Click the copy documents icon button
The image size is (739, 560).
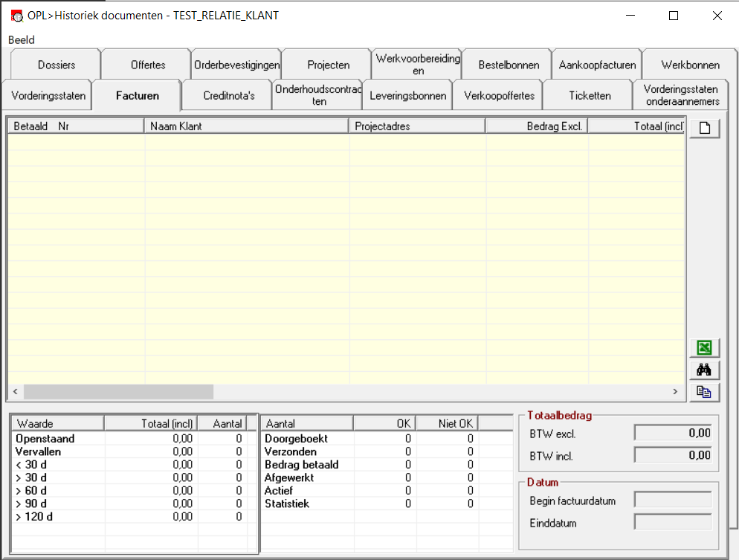point(705,392)
